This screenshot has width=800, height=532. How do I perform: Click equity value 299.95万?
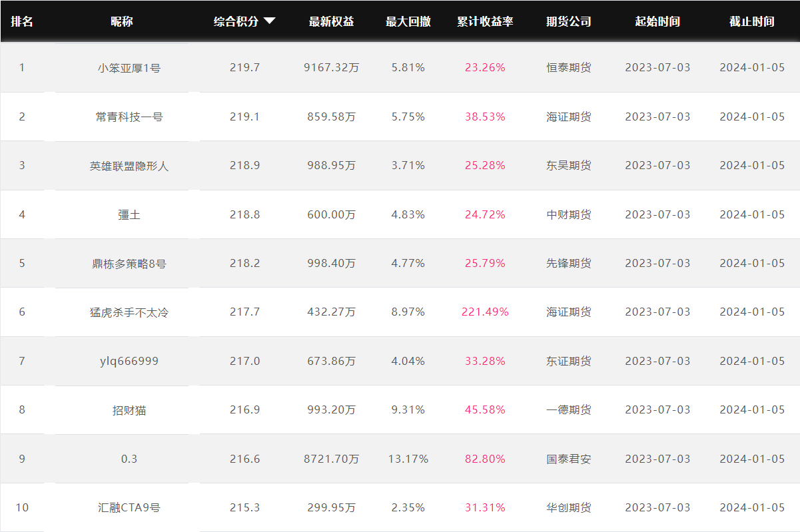click(x=332, y=507)
